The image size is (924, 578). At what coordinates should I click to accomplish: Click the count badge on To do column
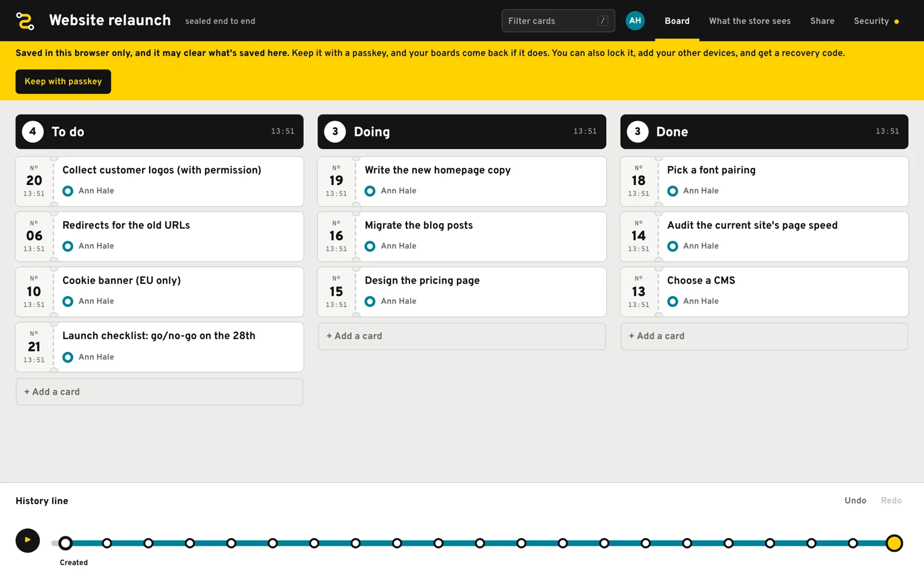coord(33,132)
